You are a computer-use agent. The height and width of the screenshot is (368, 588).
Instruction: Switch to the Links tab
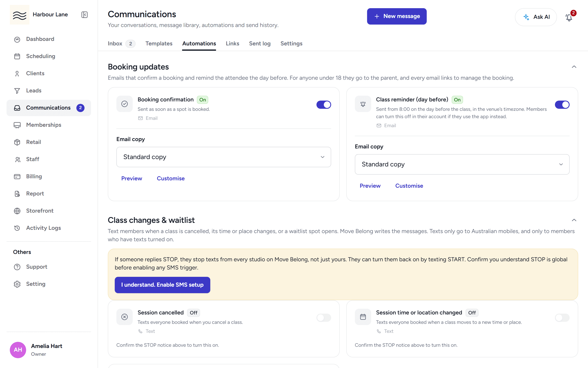pyautogui.click(x=233, y=44)
